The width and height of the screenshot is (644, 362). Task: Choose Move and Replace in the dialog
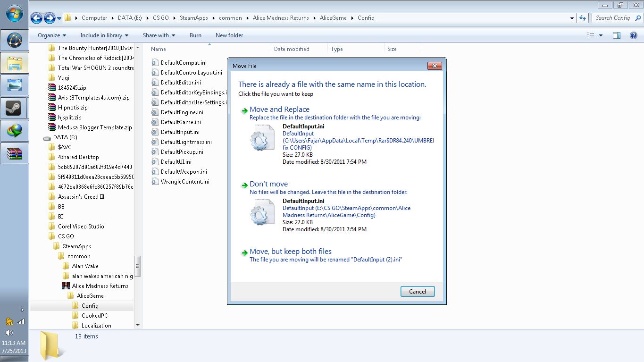(279, 109)
